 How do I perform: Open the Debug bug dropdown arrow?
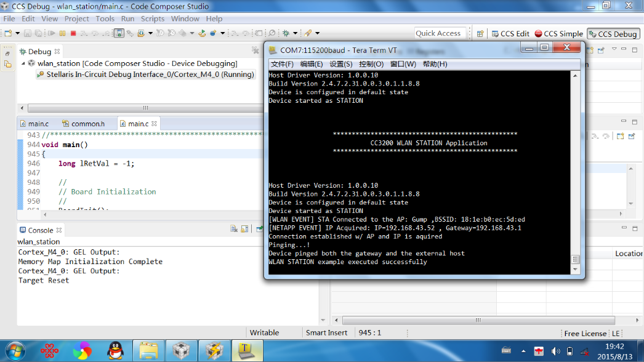coord(296,33)
